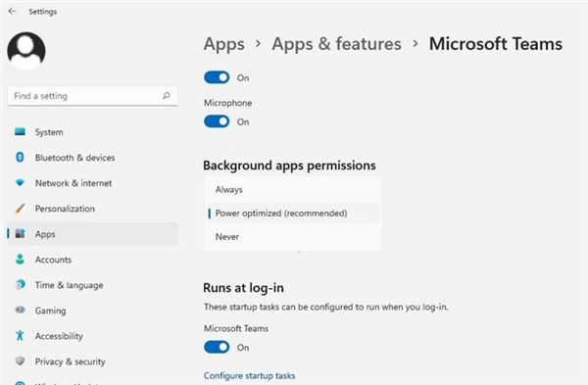The width and height of the screenshot is (588, 385).
Task: Select Apps category label in sidebar
Action: point(45,234)
